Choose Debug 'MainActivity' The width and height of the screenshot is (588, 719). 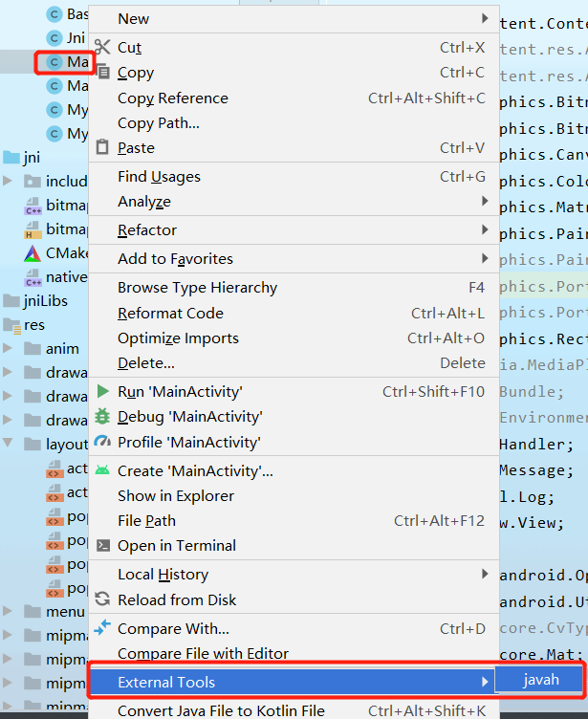point(294,417)
